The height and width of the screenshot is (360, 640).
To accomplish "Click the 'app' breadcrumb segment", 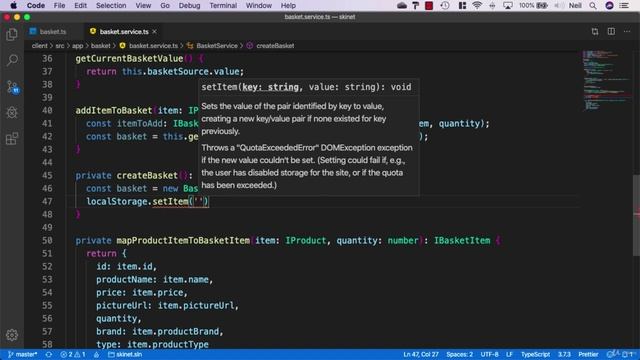I will 78,46.
